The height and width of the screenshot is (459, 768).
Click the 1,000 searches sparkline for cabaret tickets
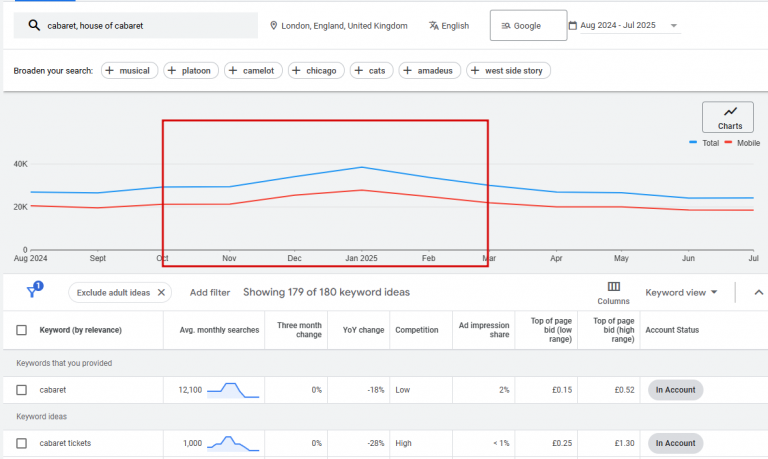(233, 443)
